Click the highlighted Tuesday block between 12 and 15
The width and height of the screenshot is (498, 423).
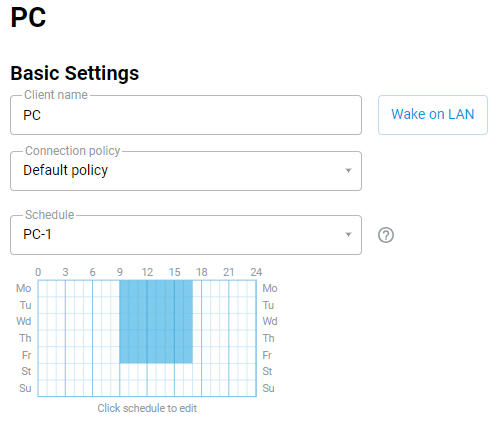161,305
